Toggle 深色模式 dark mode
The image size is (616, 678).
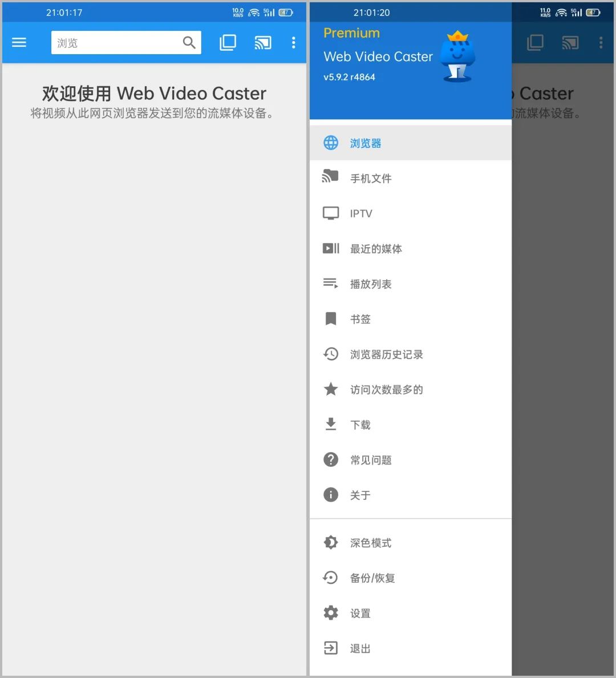[411, 543]
